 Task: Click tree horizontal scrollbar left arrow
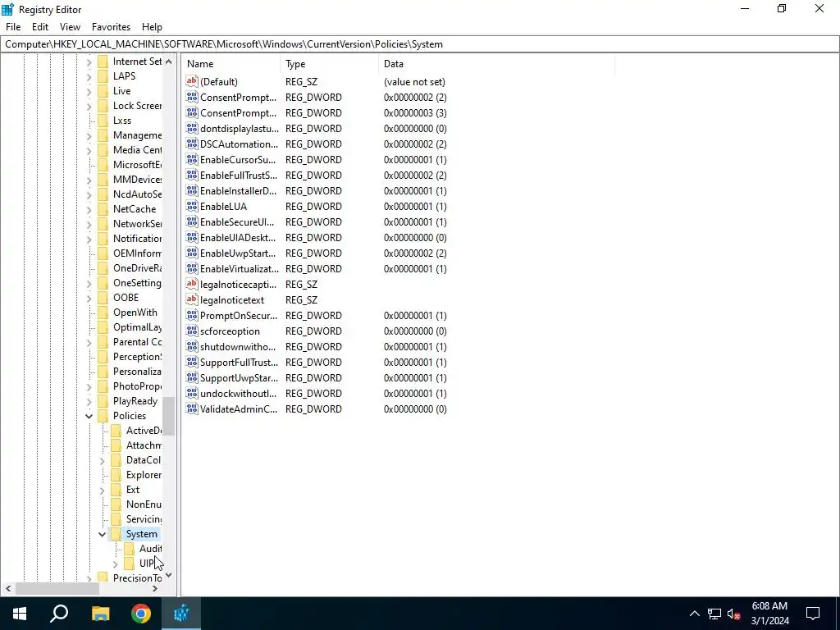pos(8,589)
